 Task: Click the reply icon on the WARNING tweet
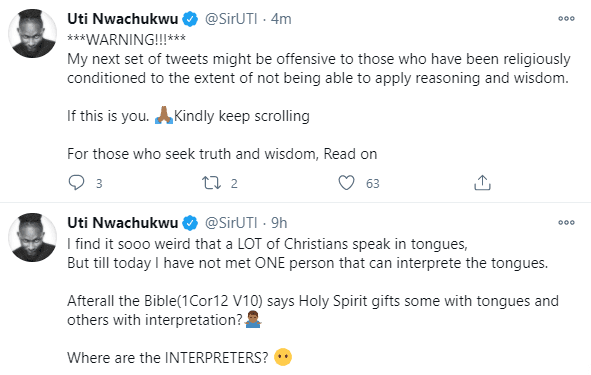(77, 183)
